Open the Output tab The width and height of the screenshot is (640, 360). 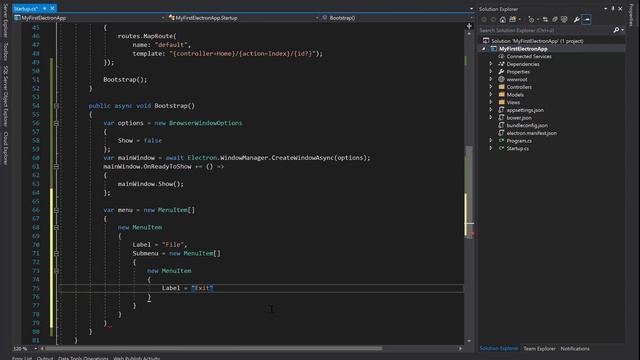click(x=45, y=358)
